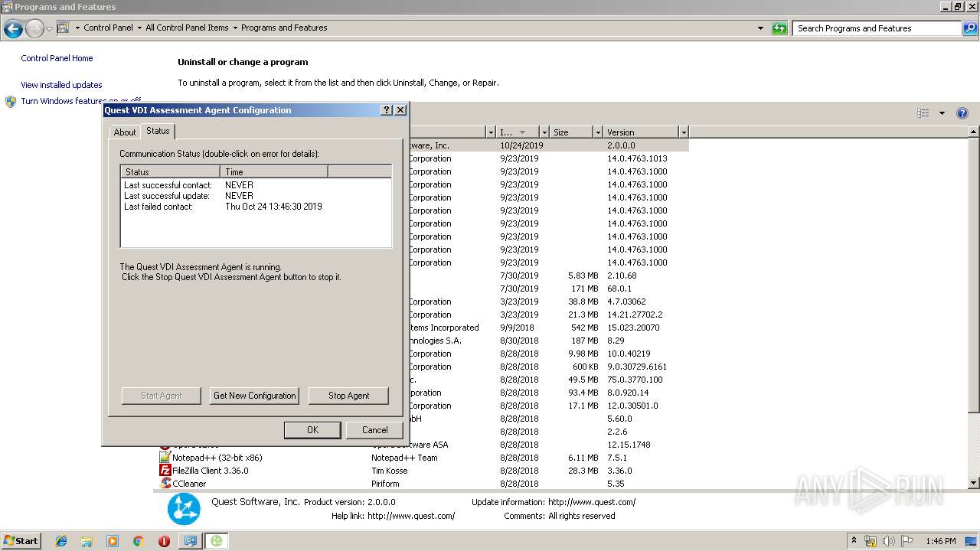This screenshot has height=551, width=980.
Task: Expand All Control Panel Items breadcrumb arrow
Action: coord(235,28)
